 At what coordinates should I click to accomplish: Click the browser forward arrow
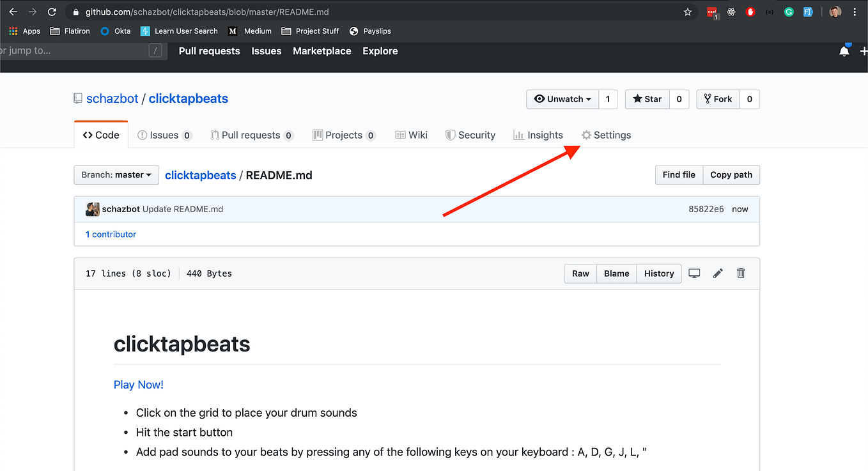tap(33, 12)
